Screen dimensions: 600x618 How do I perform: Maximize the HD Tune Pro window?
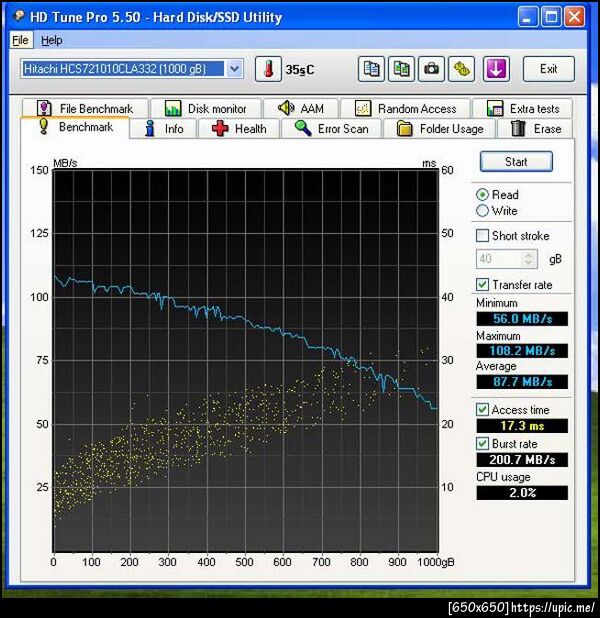(x=551, y=17)
